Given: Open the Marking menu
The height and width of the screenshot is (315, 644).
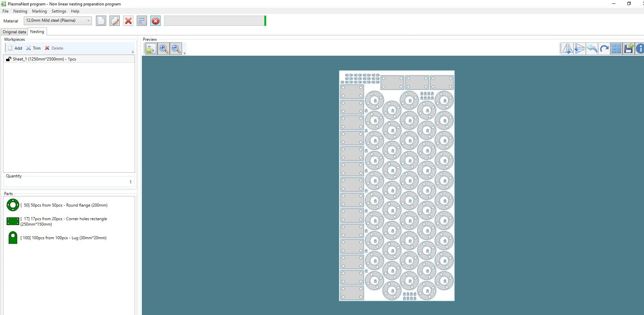Looking at the screenshot, I should (39, 11).
